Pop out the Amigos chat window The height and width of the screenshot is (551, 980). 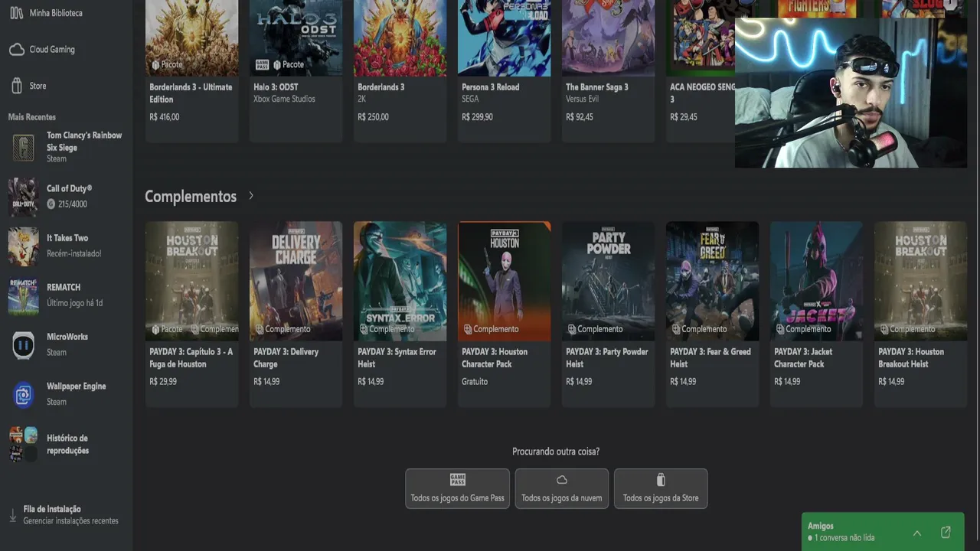click(x=946, y=532)
